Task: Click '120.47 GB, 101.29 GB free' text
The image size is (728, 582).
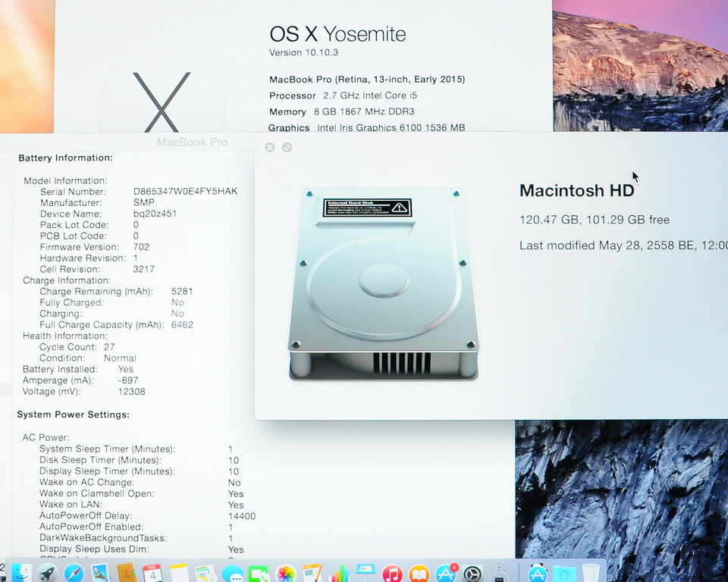Action: pos(595,220)
